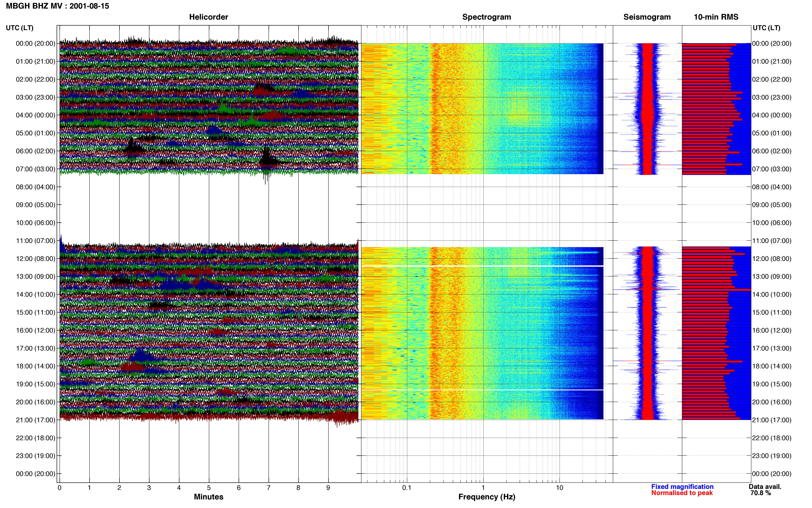The height and width of the screenshot is (508, 812).
Task: Click the 2 tick on the Minutes axis
Action: coord(119,487)
